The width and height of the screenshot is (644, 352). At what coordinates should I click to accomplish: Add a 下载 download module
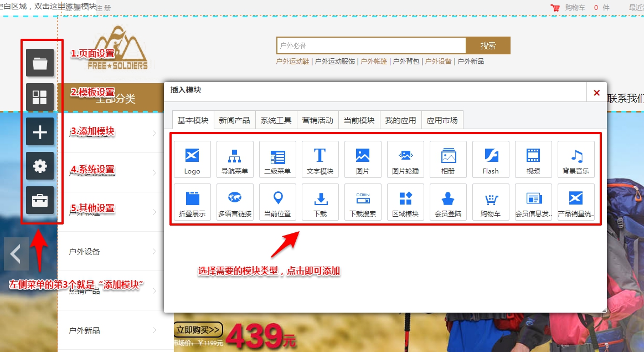click(x=320, y=202)
